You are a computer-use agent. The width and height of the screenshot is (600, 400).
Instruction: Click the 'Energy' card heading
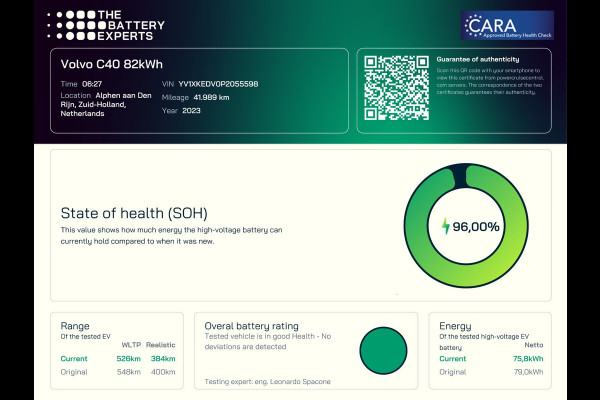[x=455, y=326]
